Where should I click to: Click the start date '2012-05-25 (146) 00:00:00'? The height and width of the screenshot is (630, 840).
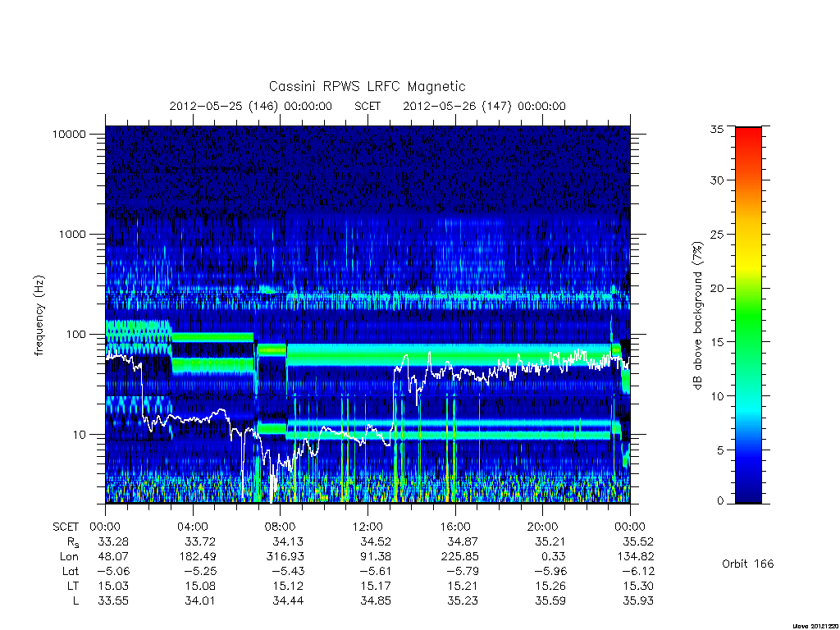coord(251,106)
